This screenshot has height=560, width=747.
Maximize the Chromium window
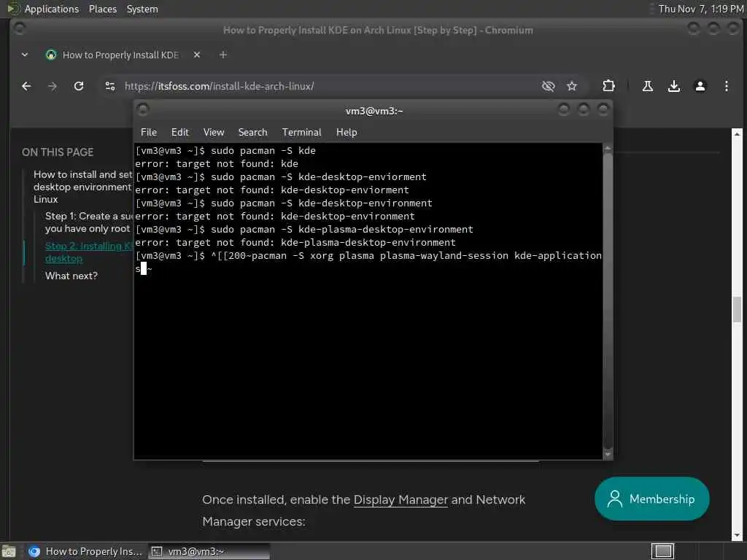713,29
